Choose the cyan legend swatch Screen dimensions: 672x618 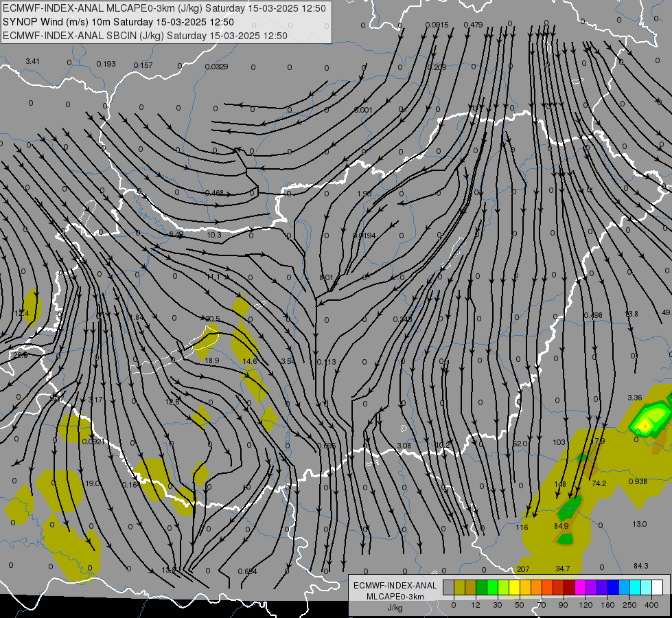(636, 587)
